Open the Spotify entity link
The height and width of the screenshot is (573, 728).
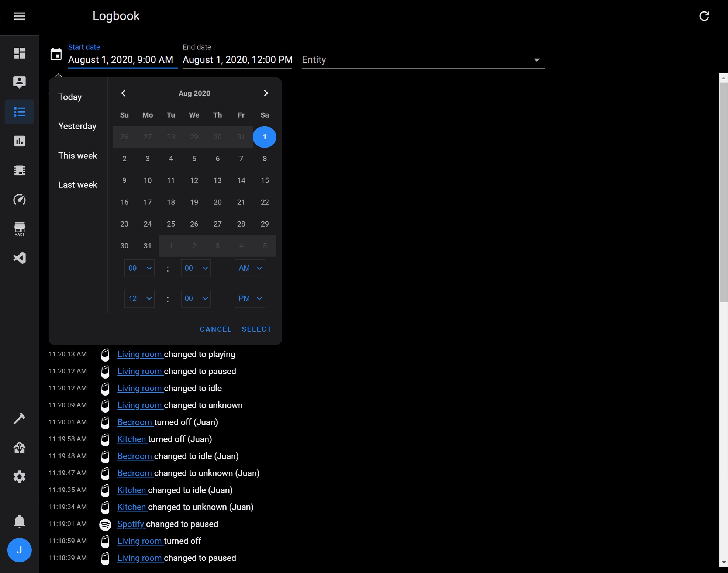(x=131, y=524)
